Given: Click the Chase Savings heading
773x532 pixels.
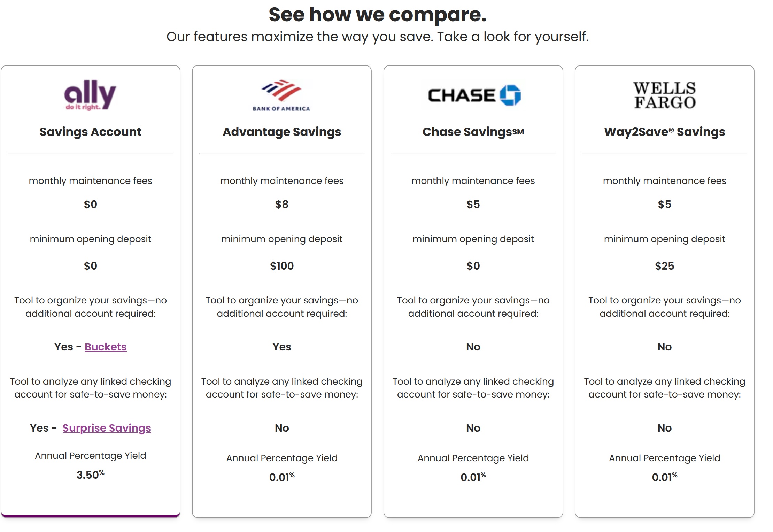Looking at the screenshot, I should tap(473, 132).
